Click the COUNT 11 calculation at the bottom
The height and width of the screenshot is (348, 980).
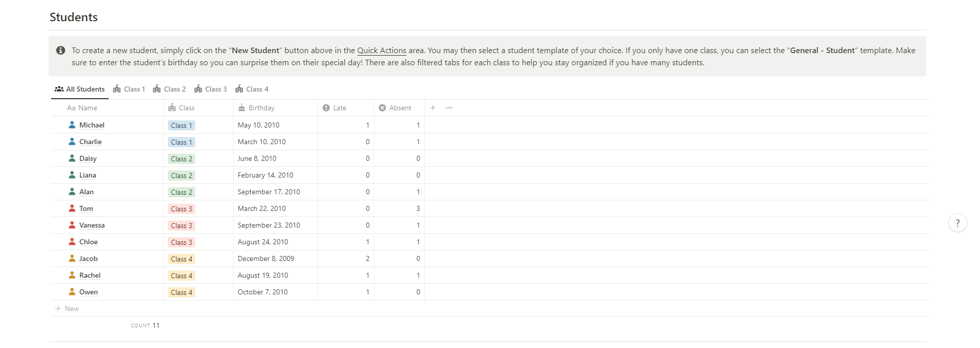pyautogui.click(x=145, y=325)
